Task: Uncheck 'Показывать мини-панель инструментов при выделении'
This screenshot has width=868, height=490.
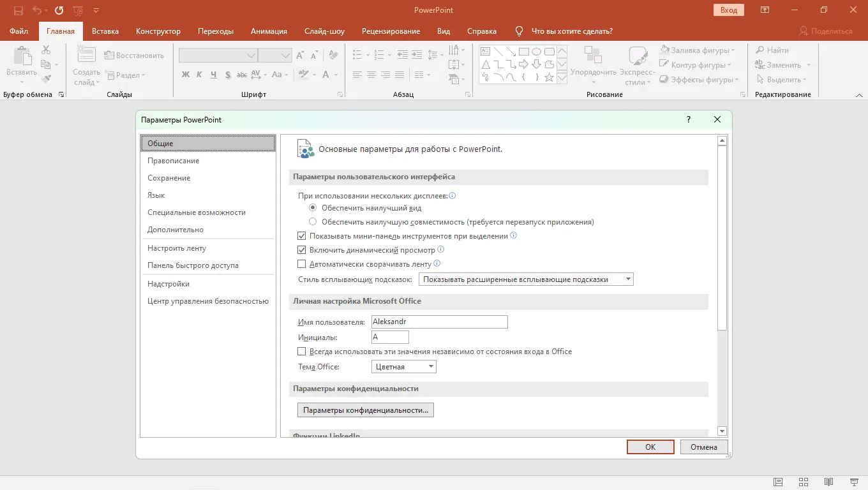Action: coord(302,236)
